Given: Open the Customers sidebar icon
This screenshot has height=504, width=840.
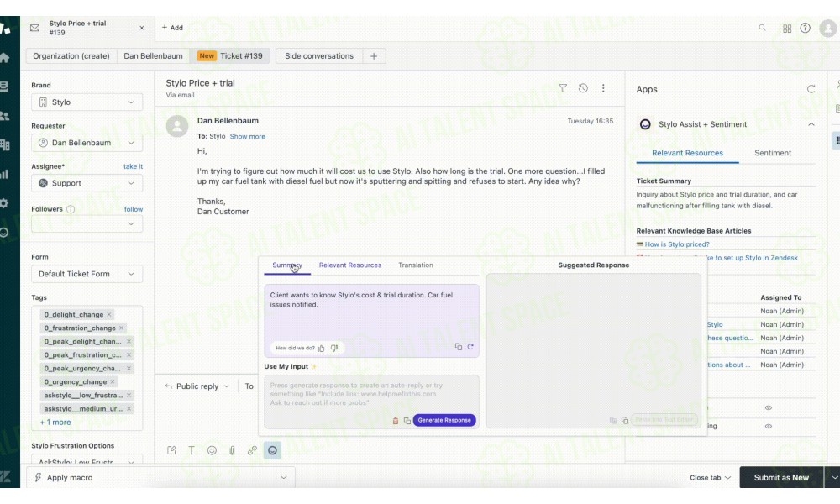Looking at the screenshot, I should (5, 116).
